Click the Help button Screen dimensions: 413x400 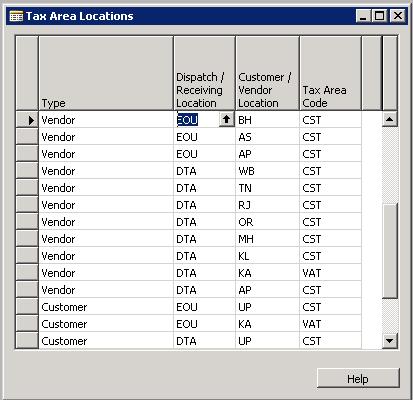[358, 378]
